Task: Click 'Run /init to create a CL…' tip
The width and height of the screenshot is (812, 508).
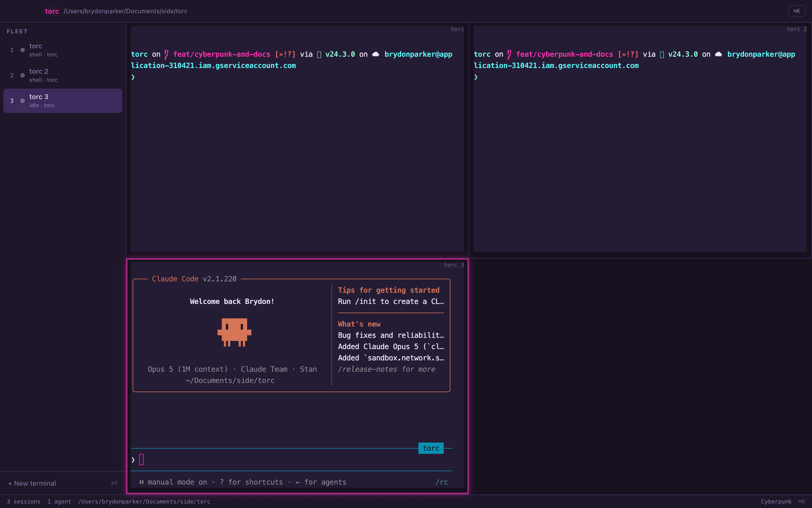Action: point(391,301)
